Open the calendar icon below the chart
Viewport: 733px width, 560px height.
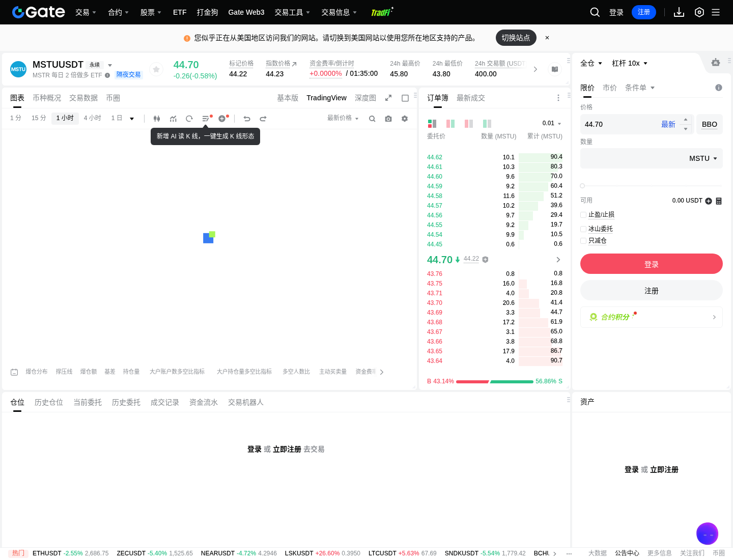click(14, 372)
